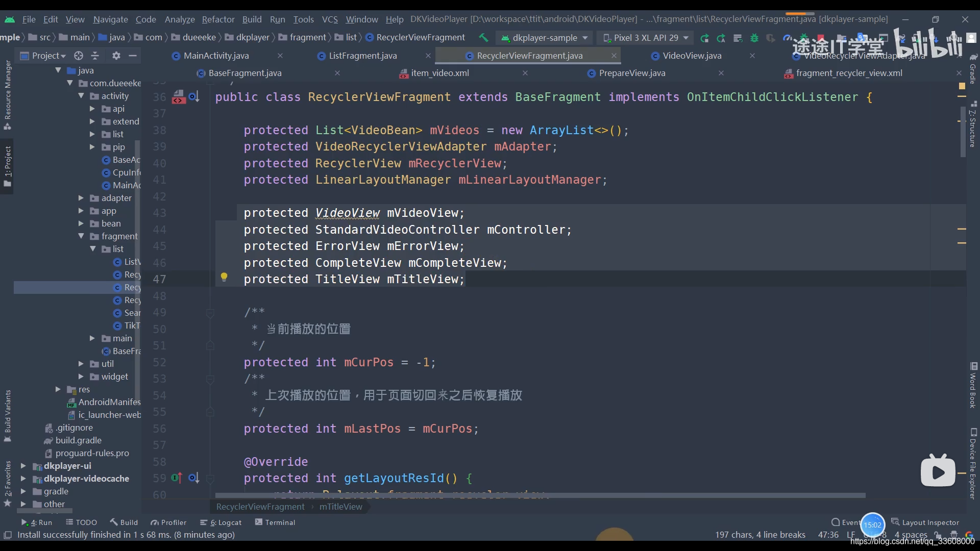Open the dkplayer-sample run configuration dropdown
The height and width of the screenshot is (551, 980).
(x=544, y=38)
